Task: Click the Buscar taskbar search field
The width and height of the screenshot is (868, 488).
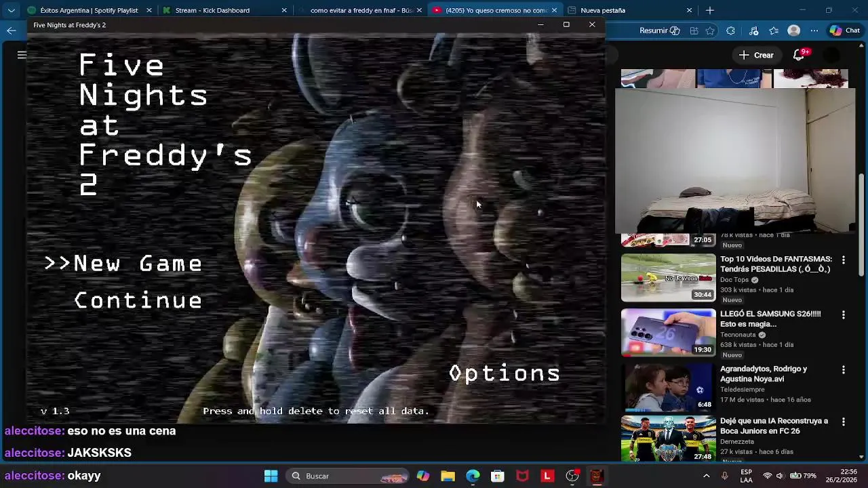Action: click(x=346, y=476)
